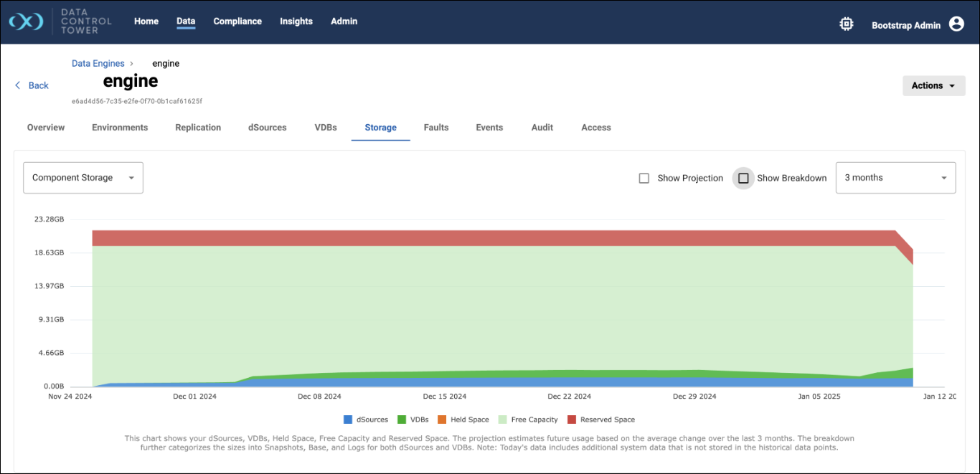Open the Replication tab
Viewport: 980px width, 474px height.
tap(198, 128)
